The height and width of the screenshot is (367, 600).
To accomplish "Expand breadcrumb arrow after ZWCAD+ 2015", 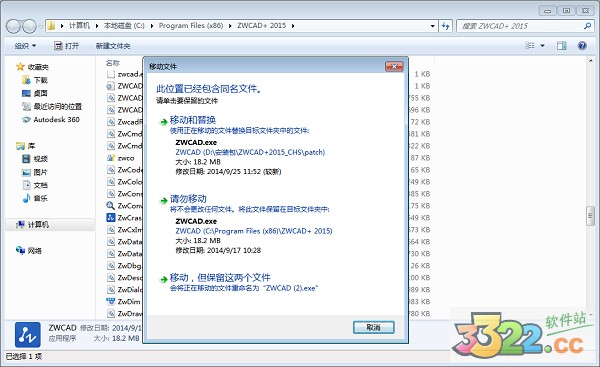I will [x=293, y=26].
